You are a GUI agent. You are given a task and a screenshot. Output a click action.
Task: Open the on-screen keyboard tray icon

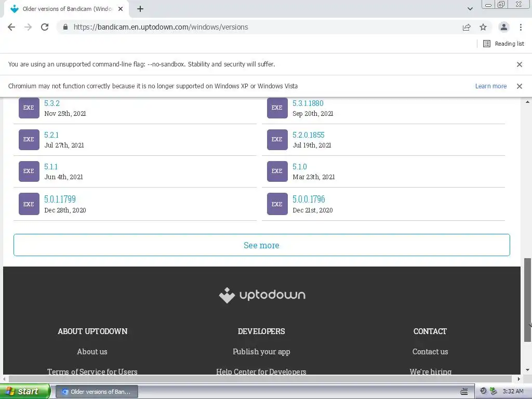coord(464,392)
